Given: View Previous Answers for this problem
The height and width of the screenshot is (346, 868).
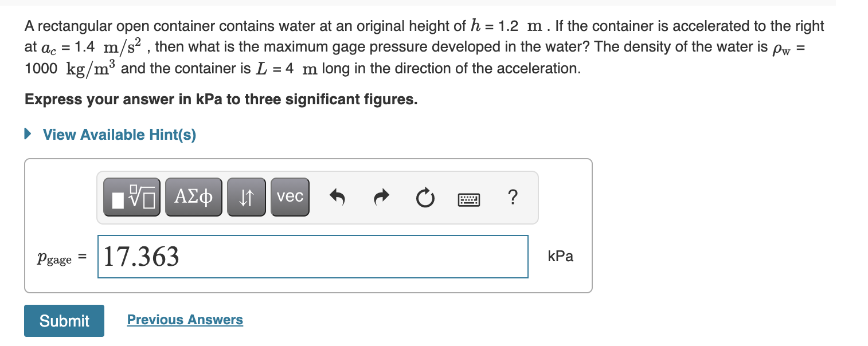Looking at the screenshot, I should click(185, 320).
